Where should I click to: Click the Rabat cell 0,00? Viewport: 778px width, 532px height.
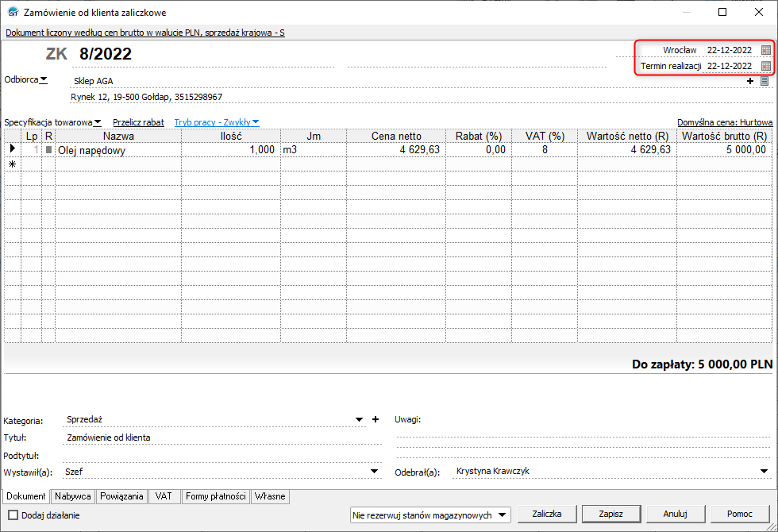click(x=479, y=150)
